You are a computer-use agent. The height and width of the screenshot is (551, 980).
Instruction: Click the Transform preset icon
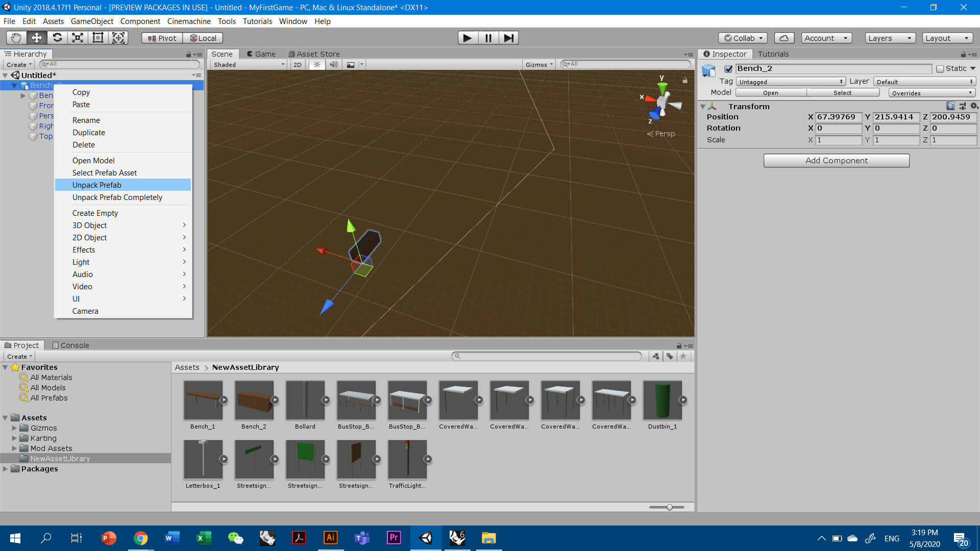click(963, 106)
